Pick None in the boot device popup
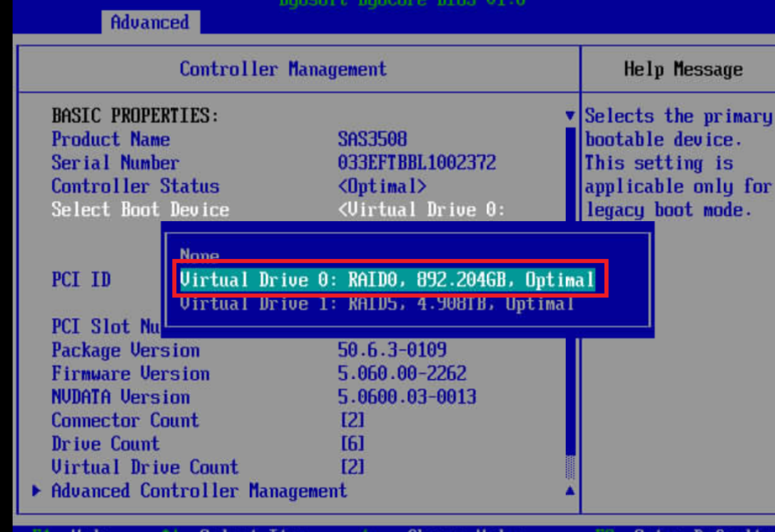 (200, 255)
